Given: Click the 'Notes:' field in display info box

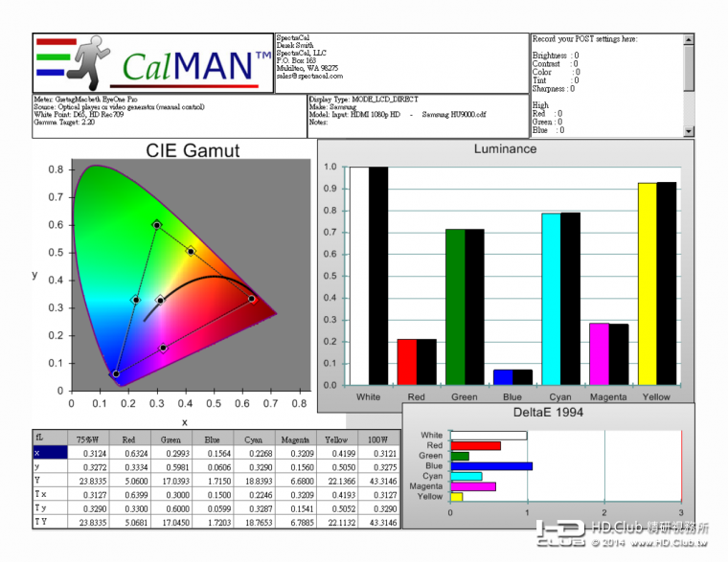Looking at the screenshot, I should pyautogui.click(x=318, y=122).
